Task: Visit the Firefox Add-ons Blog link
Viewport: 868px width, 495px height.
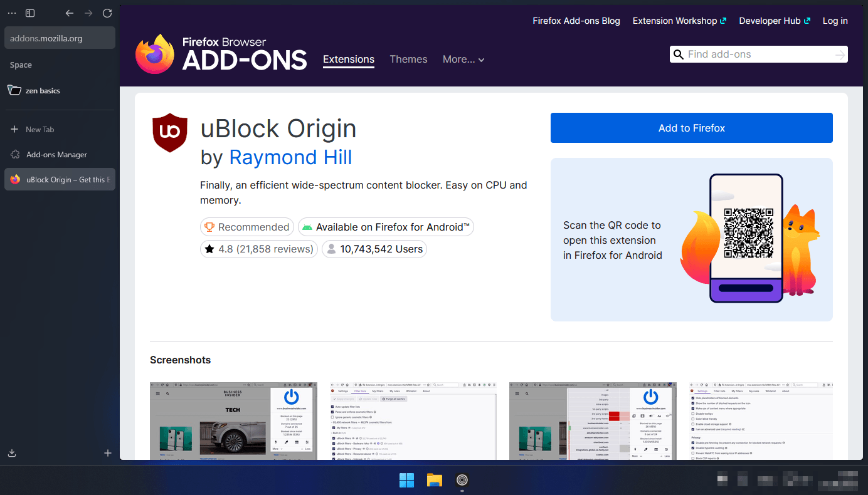Action: [576, 21]
